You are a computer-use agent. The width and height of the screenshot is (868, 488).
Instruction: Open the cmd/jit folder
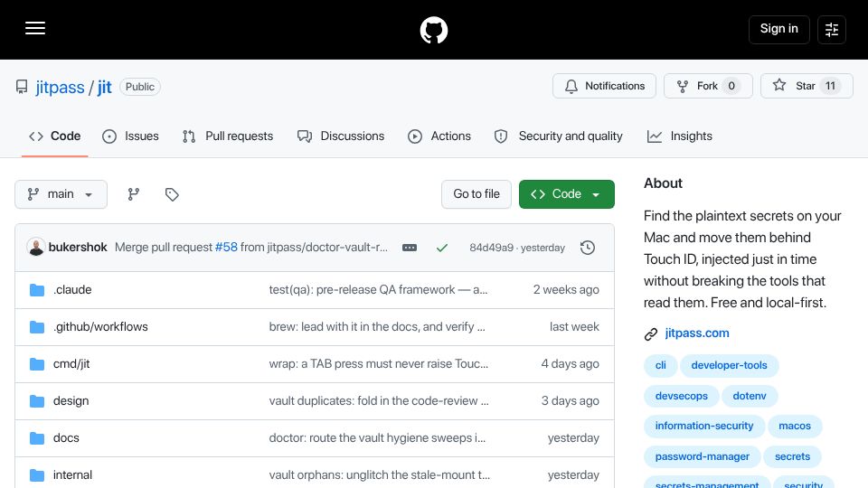[x=71, y=364]
